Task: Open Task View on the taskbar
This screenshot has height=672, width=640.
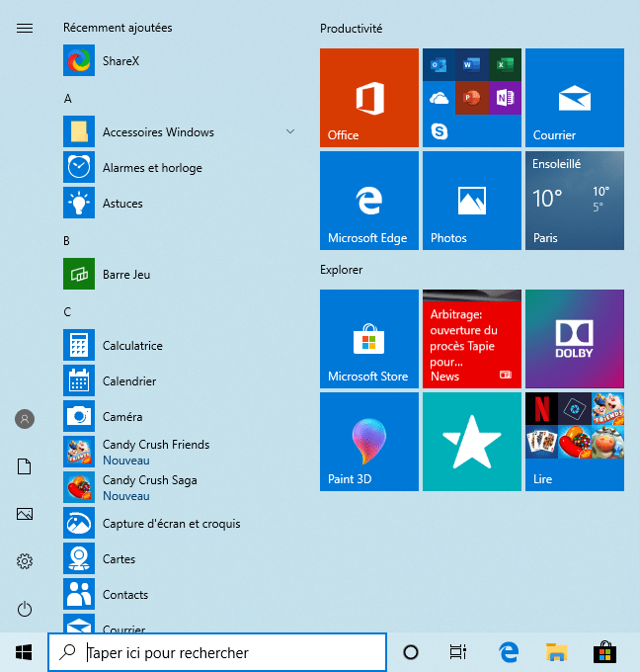Action: click(x=458, y=652)
